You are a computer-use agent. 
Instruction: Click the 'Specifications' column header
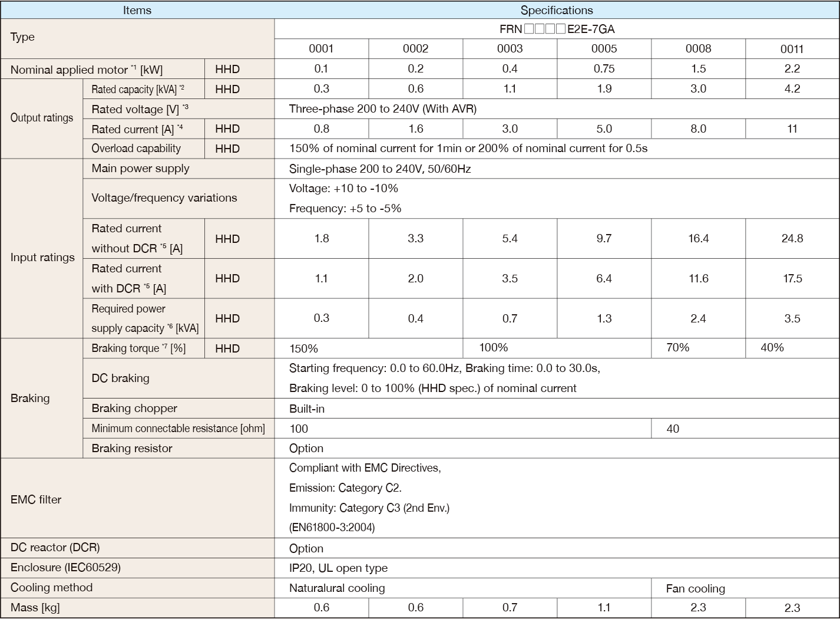click(557, 10)
